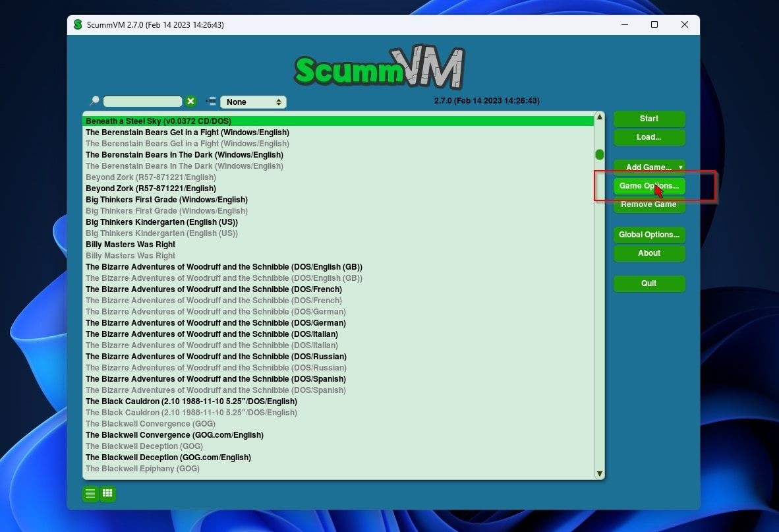
Task: Select greyed Billy Masters Was Right
Action: pos(338,256)
